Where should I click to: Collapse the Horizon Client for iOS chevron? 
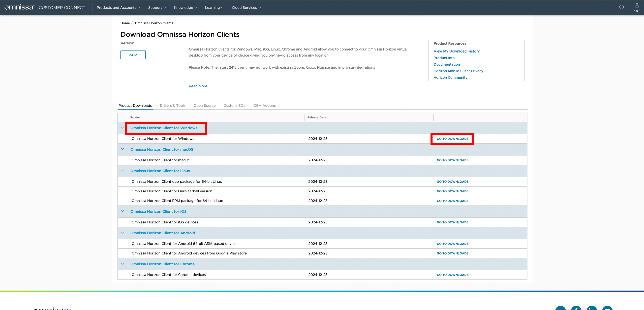(122, 211)
